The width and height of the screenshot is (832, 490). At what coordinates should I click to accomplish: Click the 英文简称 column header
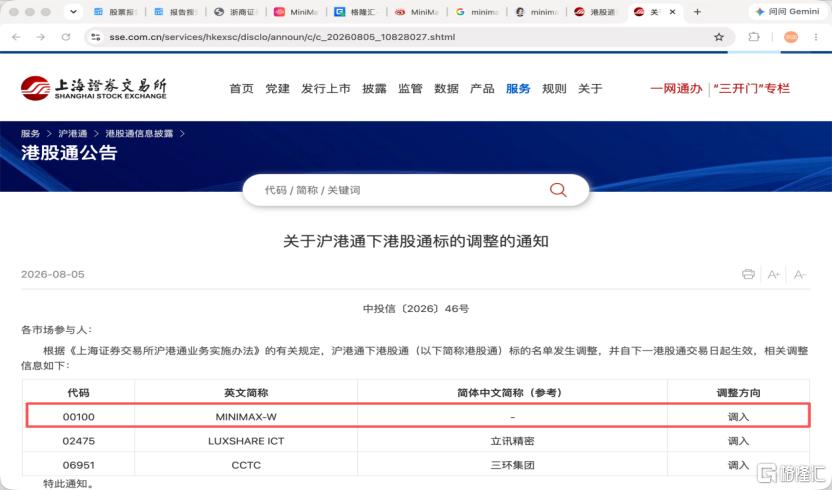[x=246, y=393]
